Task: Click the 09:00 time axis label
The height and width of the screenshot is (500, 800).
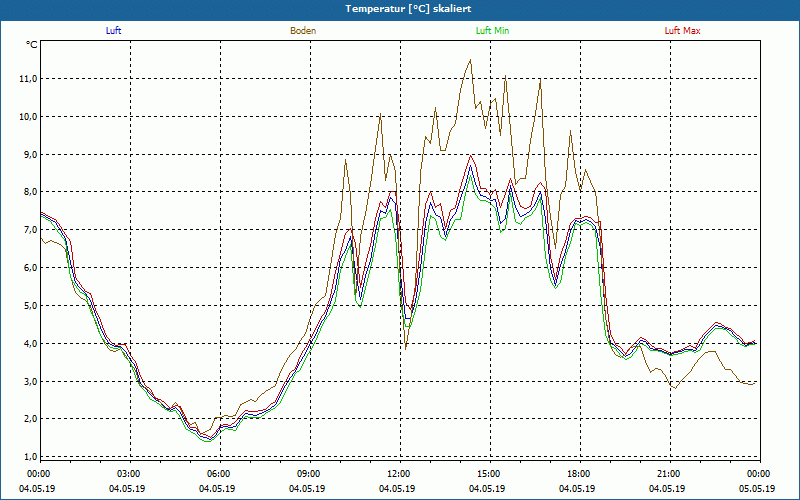Action: tap(310, 474)
